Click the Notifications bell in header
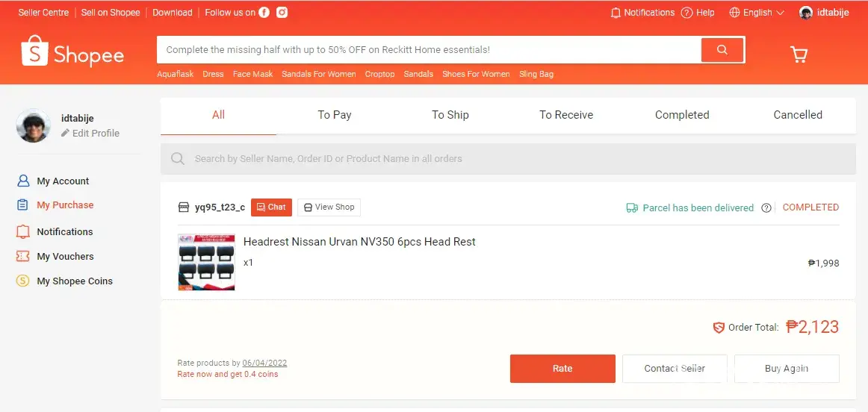The width and height of the screenshot is (868, 412). coord(615,13)
